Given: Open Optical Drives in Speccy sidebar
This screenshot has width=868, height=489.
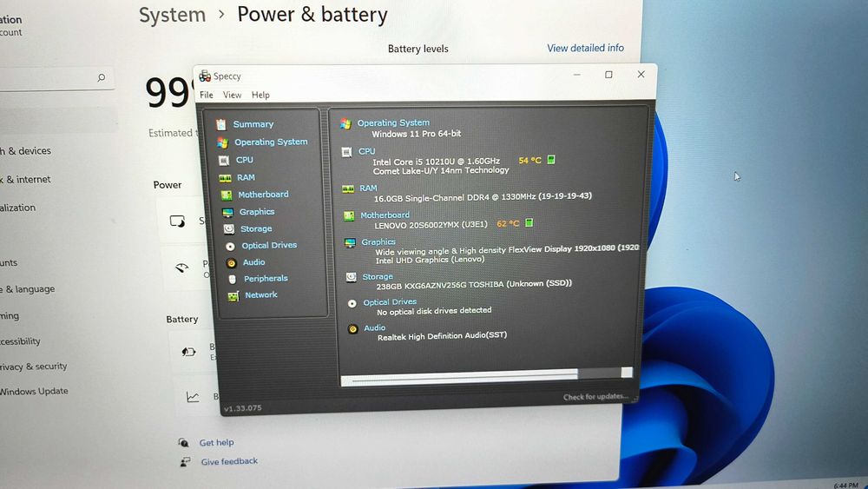Looking at the screenshot, I should point(269,245).
